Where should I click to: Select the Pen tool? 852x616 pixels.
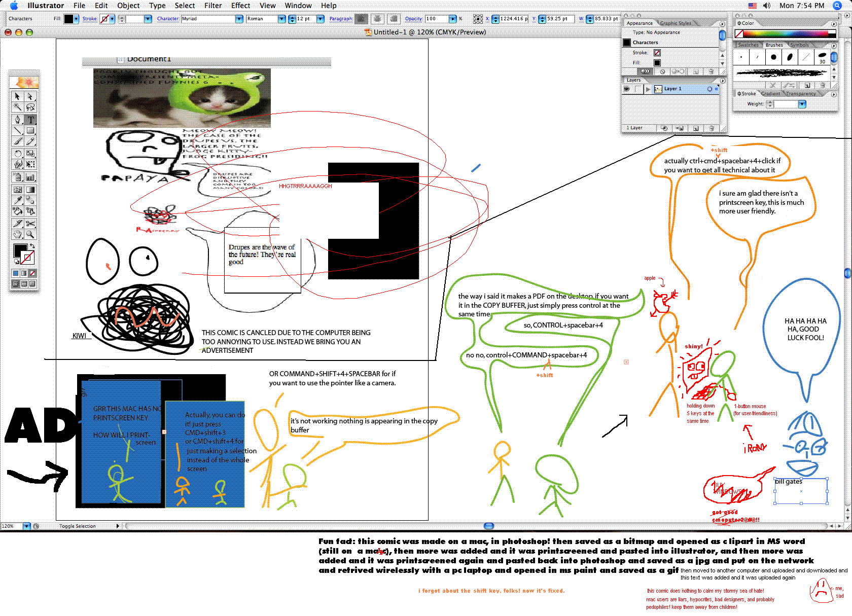pyautogui.click(x=18, y=120)
